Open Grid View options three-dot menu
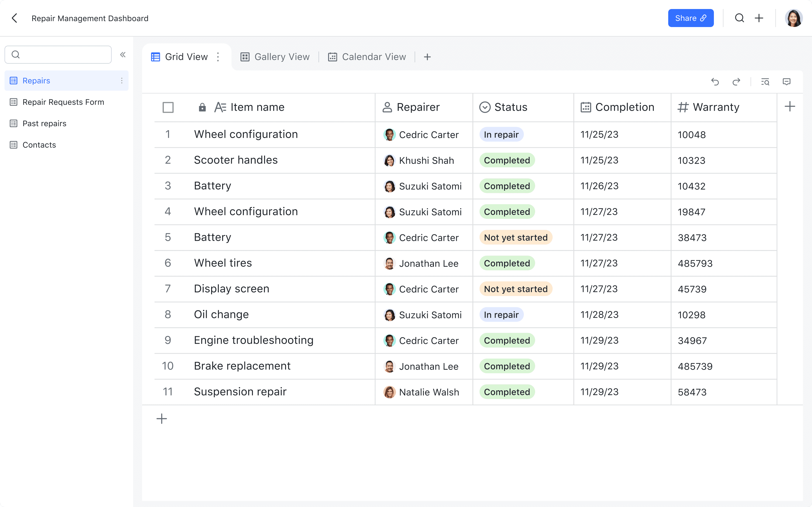This screenshot has width=812, height=507. 218,57
